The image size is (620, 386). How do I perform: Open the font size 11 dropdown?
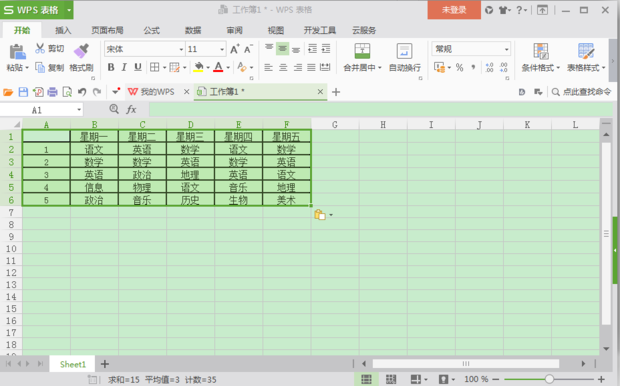[222, 49]
